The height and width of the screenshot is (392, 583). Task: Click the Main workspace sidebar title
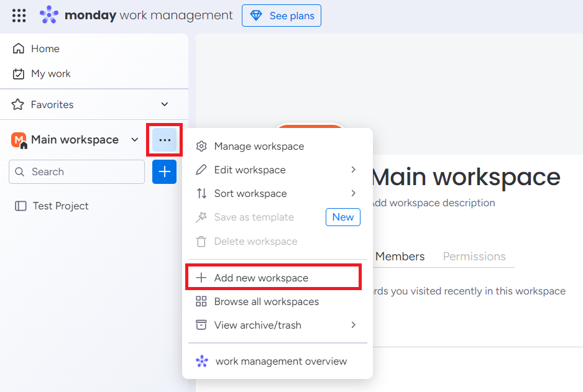(x=75, y=140)
